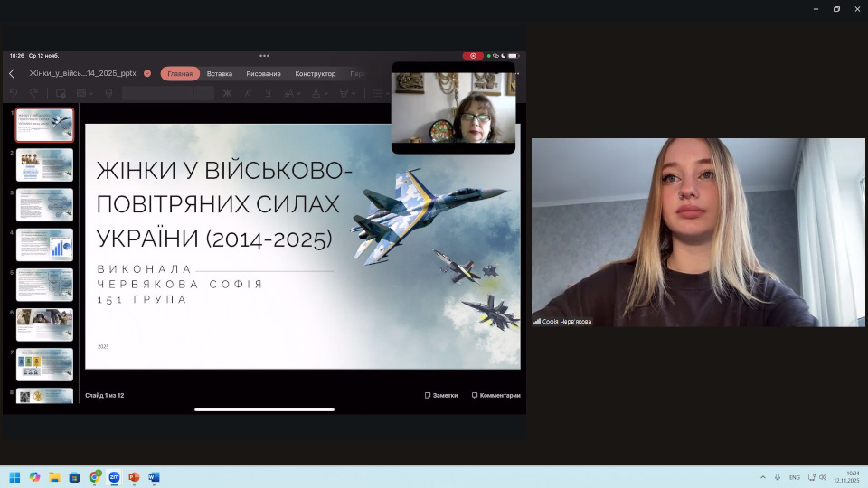This screenshot has height=488, width=868.
Task: Tap the back arrow beside the file name
Action: [12, 74]
